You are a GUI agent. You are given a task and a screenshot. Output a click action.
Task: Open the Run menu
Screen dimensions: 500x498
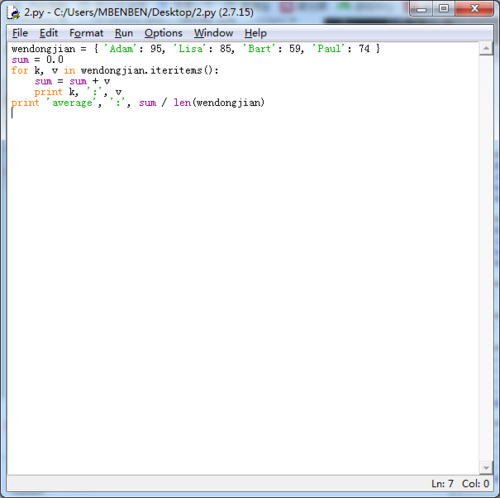point(124,33)
